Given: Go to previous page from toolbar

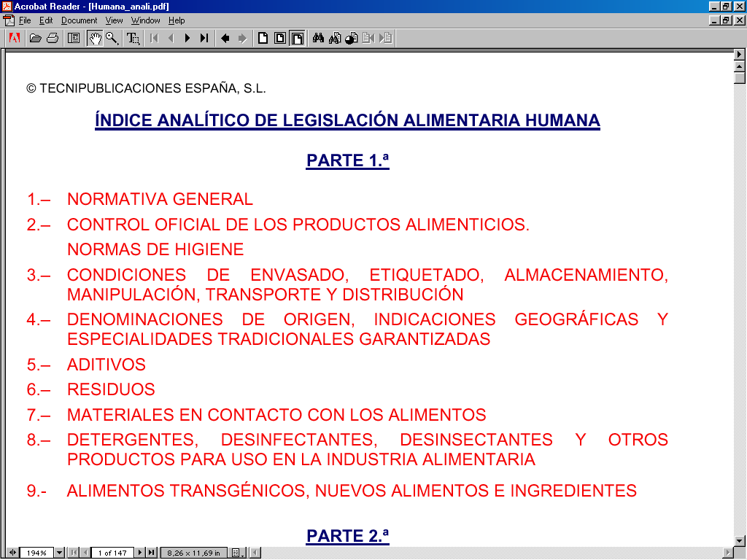Looking at the screenshot, I should point(171,38).
